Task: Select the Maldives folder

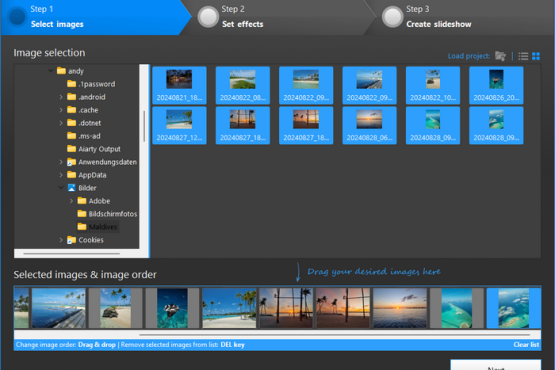Action: coord(98,227)
